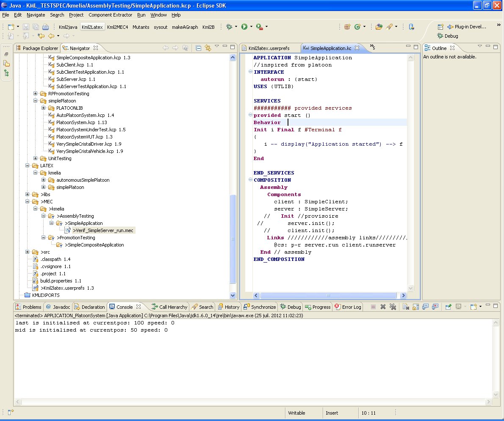Collapse the simplePlatoon folder node

coord(36,101)
